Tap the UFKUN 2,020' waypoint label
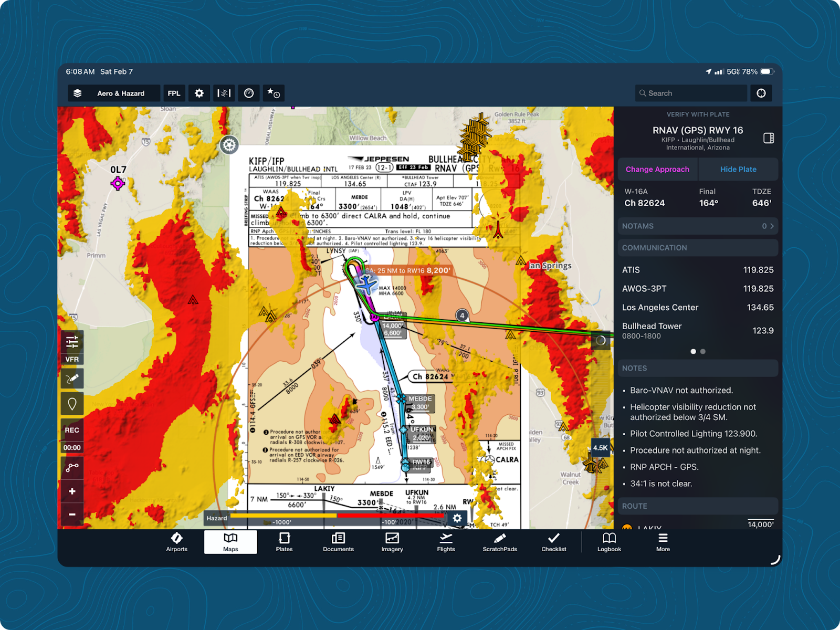 point(422,434)
